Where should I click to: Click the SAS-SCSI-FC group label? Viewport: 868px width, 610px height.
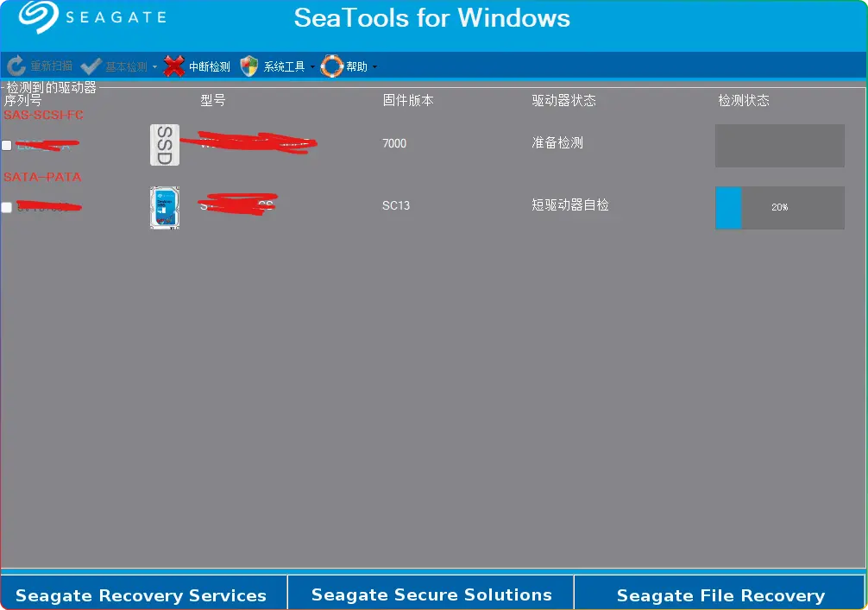point(43,115)
